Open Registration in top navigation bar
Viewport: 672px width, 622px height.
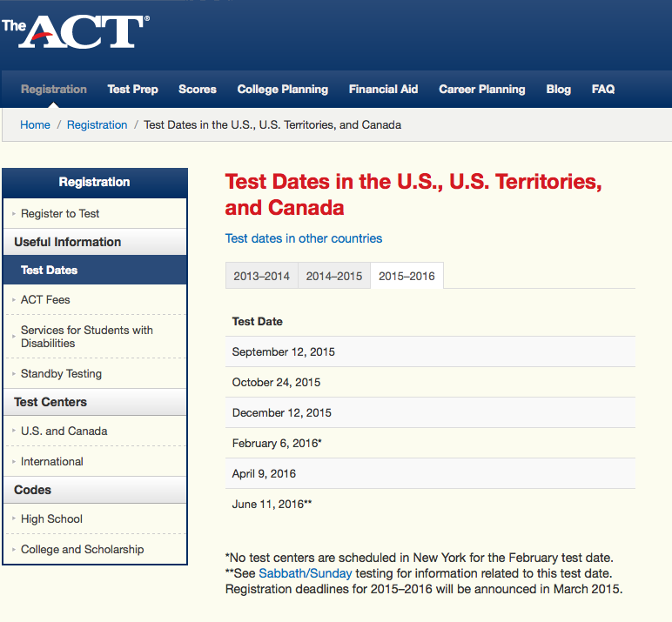(54, 89)
